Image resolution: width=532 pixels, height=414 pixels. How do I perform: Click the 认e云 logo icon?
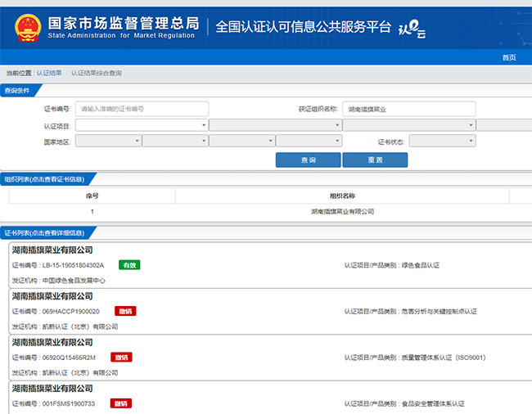coord(412,29)
